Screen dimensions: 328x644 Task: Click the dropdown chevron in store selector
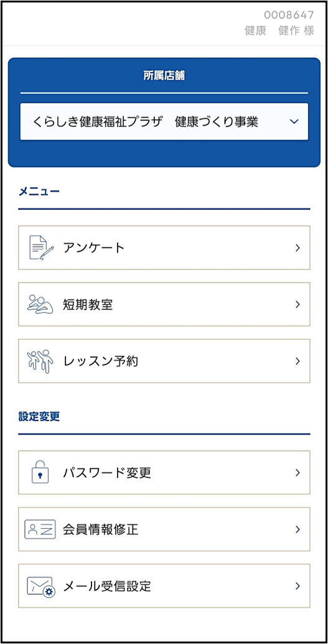click(294, 121)
